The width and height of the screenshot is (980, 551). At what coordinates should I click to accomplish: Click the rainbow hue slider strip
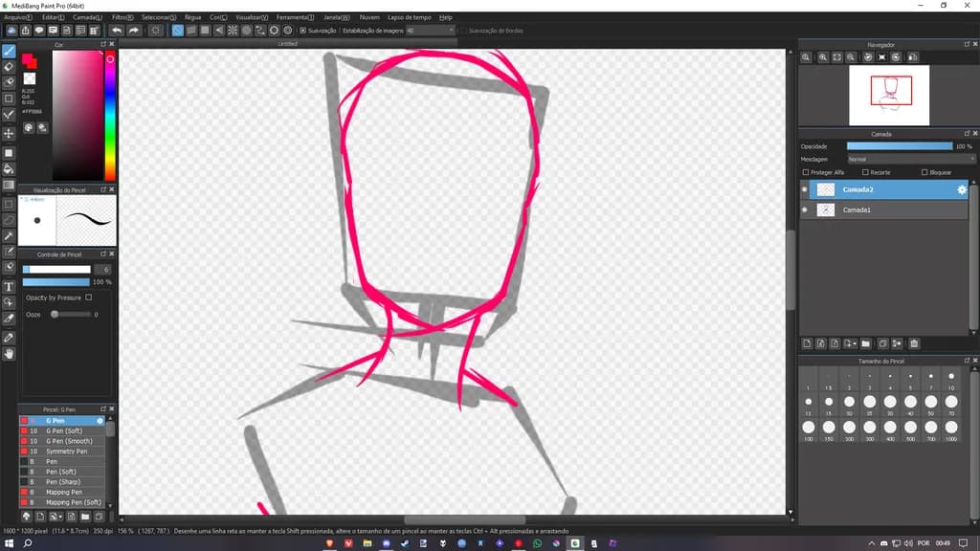coord(110,116)
